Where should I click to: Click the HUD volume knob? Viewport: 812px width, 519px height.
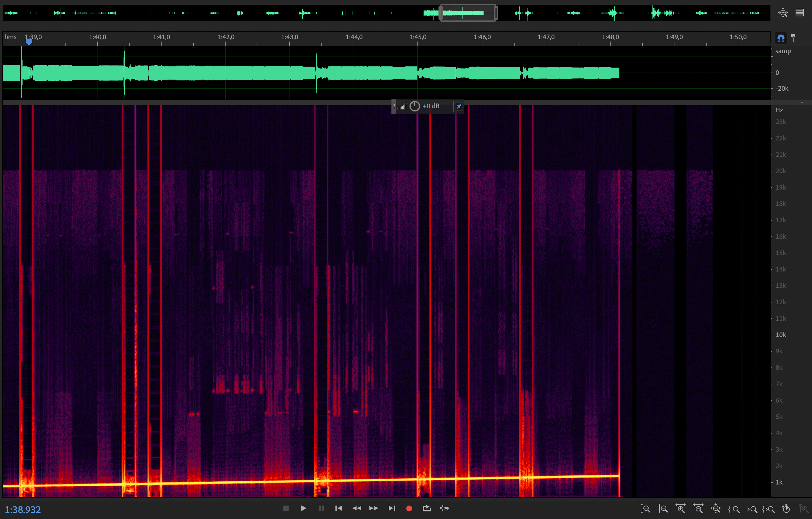pyautogui.click(x=414, y=106)
